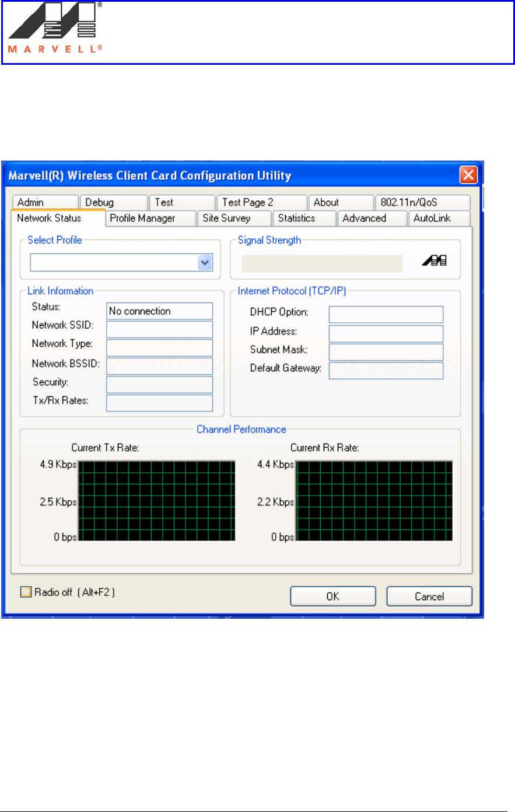Viewport: 515px width, 812px height.
Task: Click the Internet Protocol (TCP/IP) title
Action: [292, 291]
